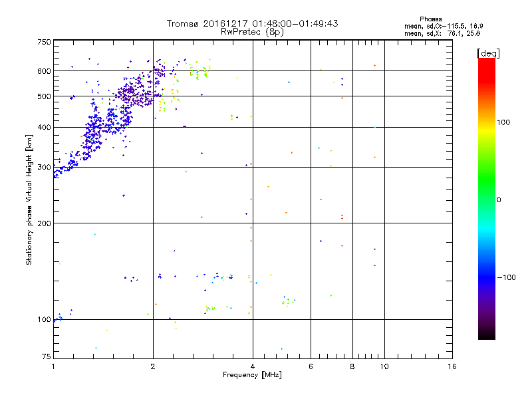Click the phase colorbar gradient strip
Viewport: 532px width, 399px height.
(487, 198)
